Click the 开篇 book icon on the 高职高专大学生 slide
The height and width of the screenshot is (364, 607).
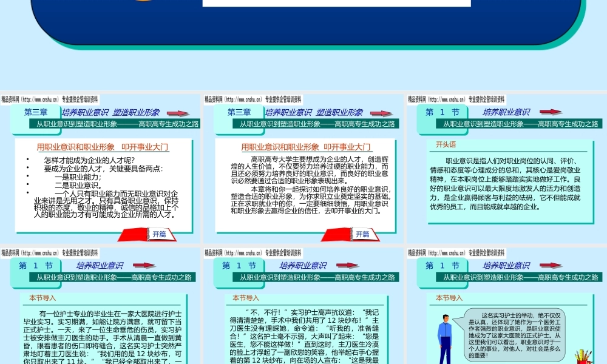pyautogui.click(x=351, y=234)
